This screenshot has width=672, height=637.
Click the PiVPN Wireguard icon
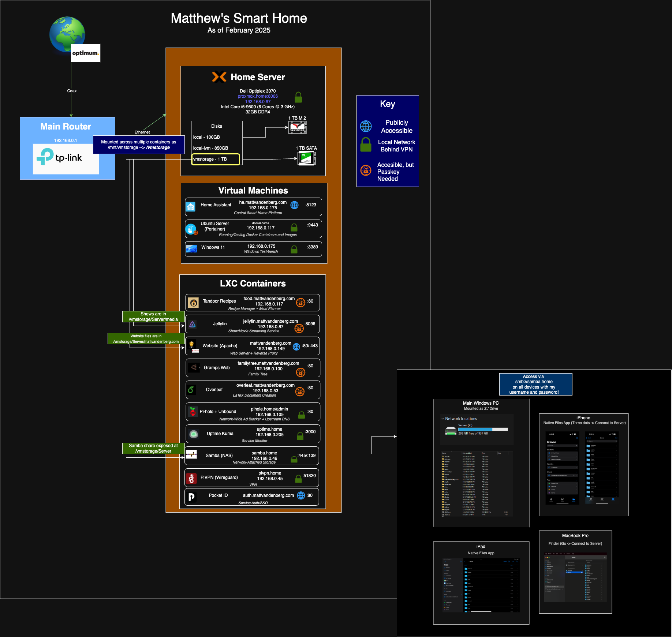tap(191, 478)
